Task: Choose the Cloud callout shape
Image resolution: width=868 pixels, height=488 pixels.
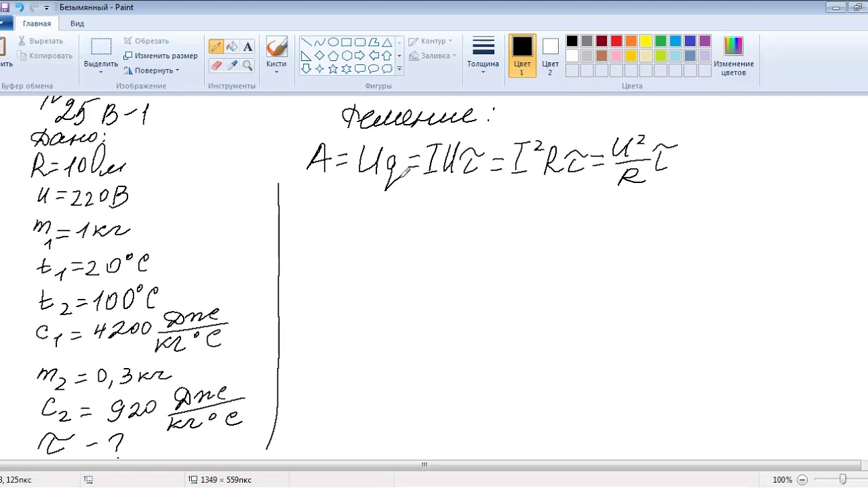Action: click(387, 68)
